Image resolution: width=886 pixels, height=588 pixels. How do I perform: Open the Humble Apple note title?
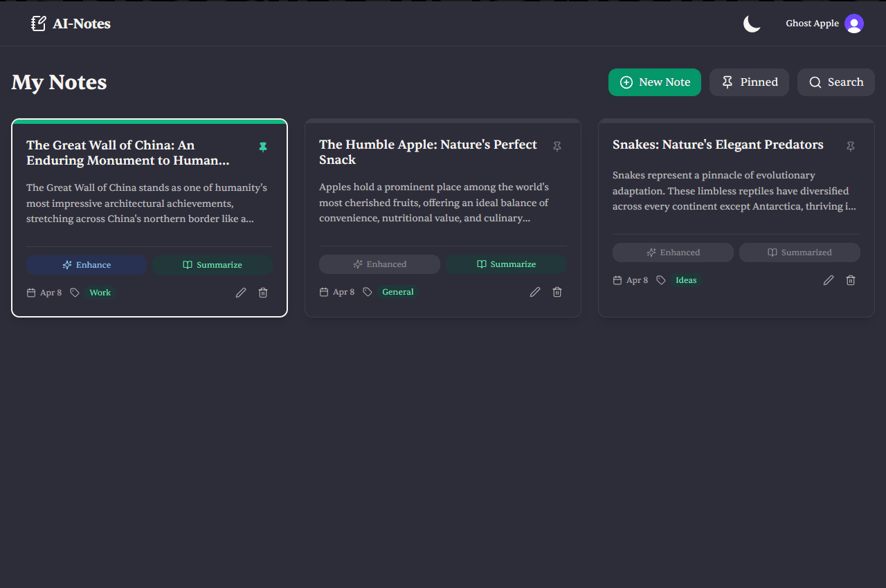pos(428,152)
